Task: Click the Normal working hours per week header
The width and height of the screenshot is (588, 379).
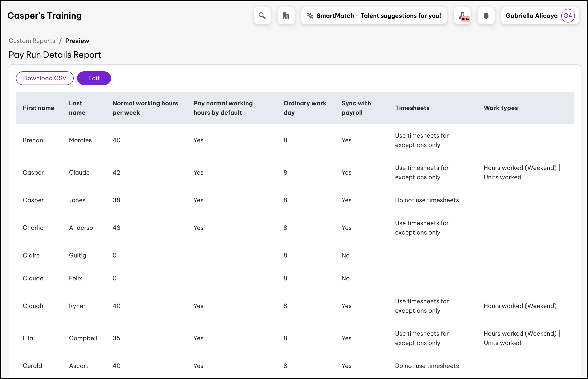Action: 145,108
